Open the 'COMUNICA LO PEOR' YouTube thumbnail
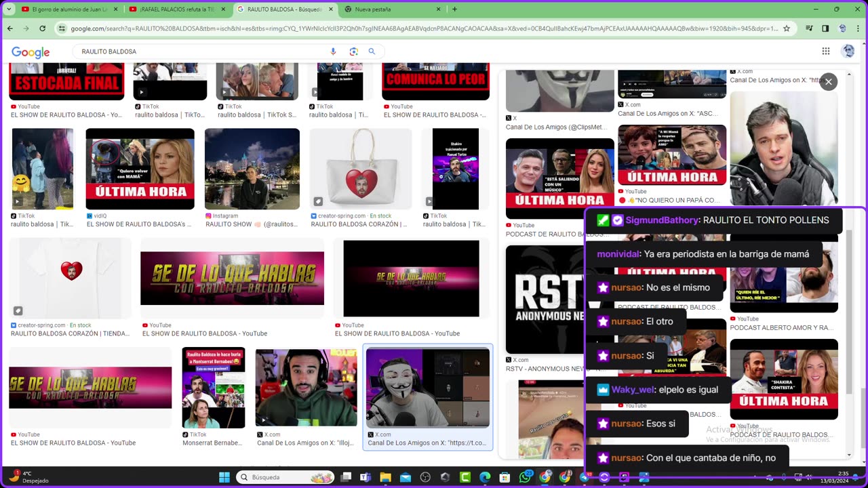 coord(435,81)
